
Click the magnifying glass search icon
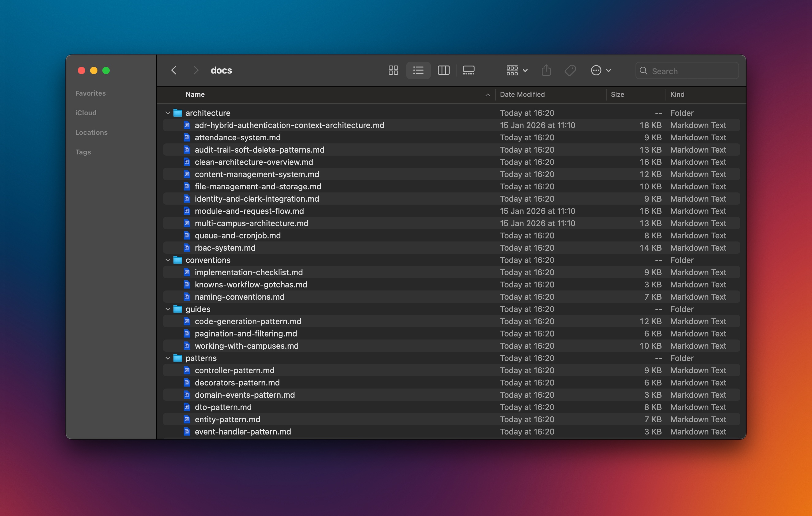[643, 71]
